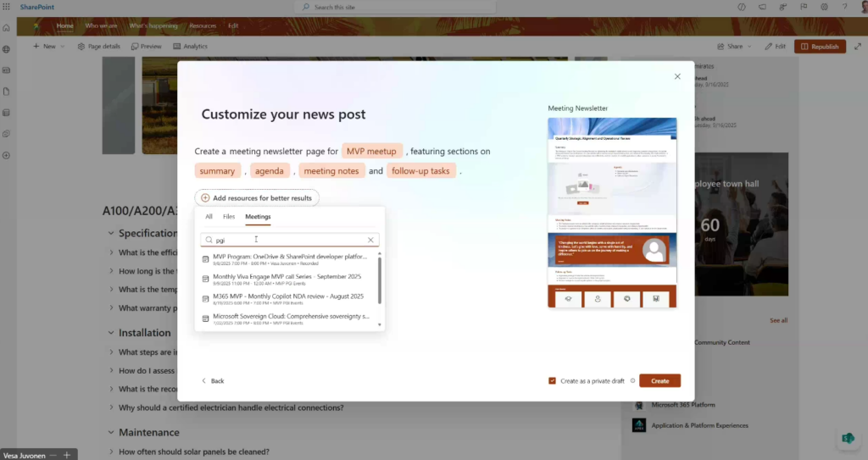868x460 pixels.
Task: Click the Page details toolbar item
Action: [99, 47]
